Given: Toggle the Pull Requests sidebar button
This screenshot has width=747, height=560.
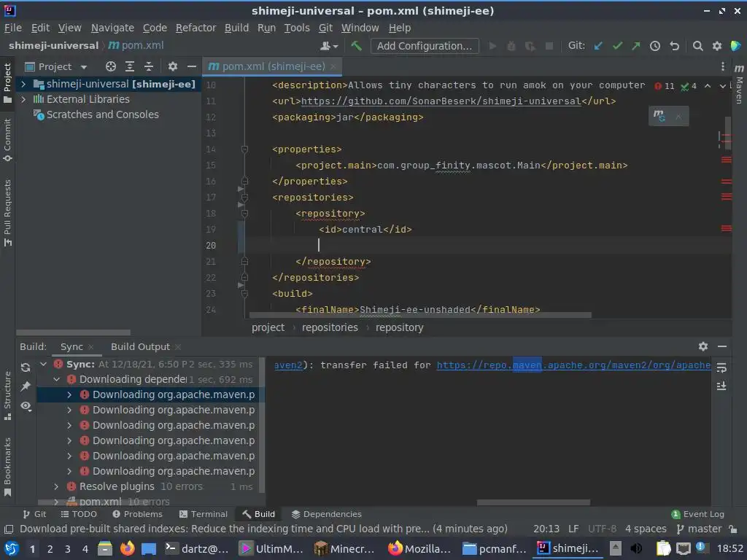Looking at the screenshot, I should [7, 213].
